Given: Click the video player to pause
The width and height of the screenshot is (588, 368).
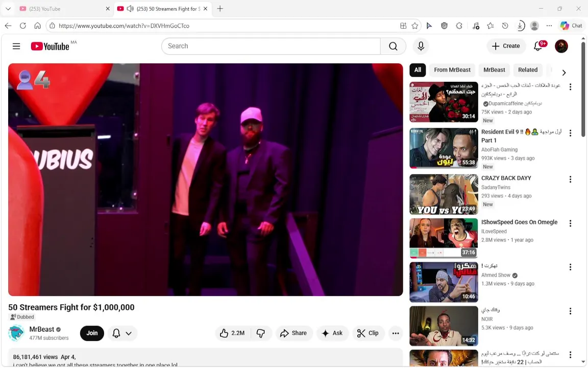Looking at the screenshot, I should point(206,179).
